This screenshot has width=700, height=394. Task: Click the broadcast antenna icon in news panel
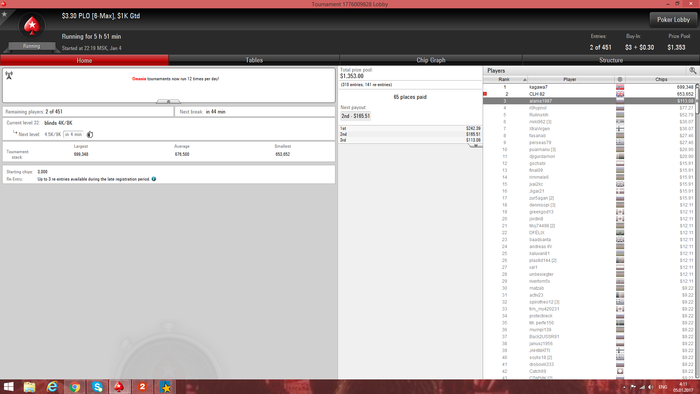pos(9,75)
